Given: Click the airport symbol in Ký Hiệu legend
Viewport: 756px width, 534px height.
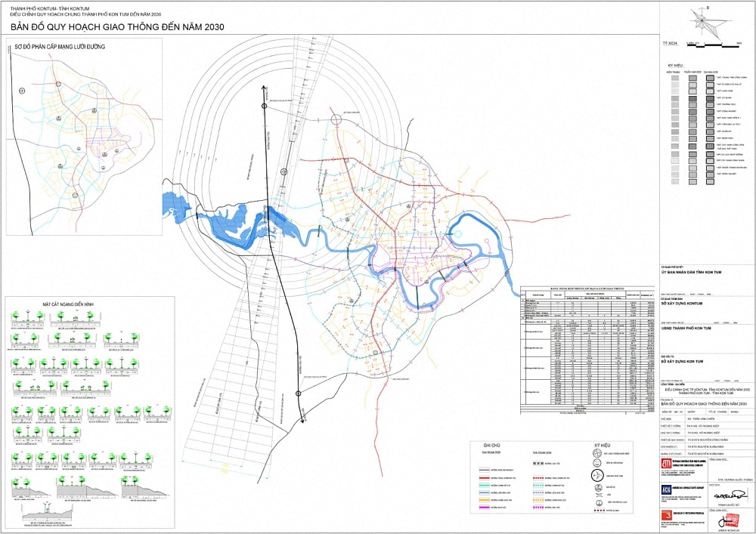Looking at the screenshot, I should pos(598,476).
